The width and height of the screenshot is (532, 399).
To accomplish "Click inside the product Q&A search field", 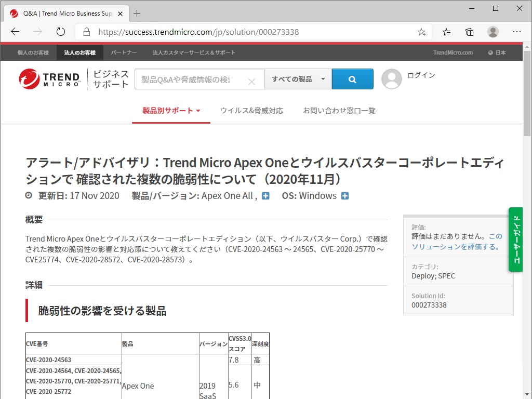I will point(192,79).
